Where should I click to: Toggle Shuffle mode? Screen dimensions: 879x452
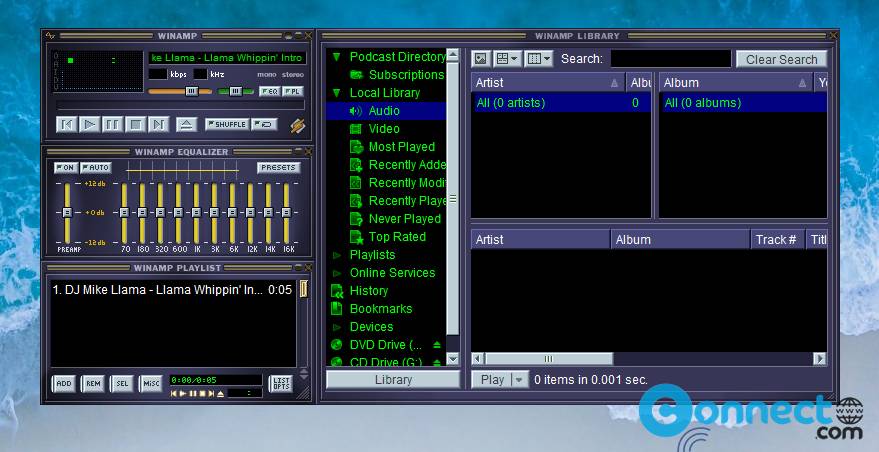226,124
